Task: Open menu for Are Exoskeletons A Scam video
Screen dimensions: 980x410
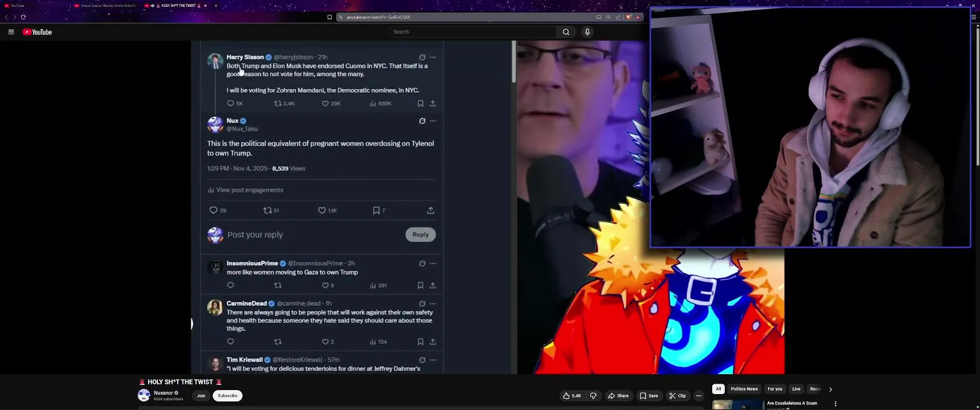Action: [x=835, y=404]
